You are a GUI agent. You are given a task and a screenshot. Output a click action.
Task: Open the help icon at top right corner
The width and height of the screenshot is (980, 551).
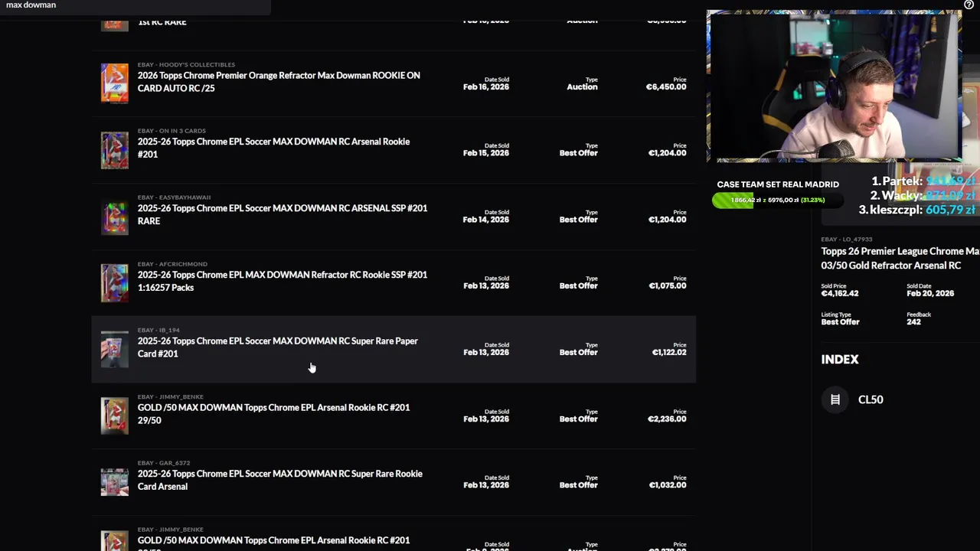tap(969, 5)
